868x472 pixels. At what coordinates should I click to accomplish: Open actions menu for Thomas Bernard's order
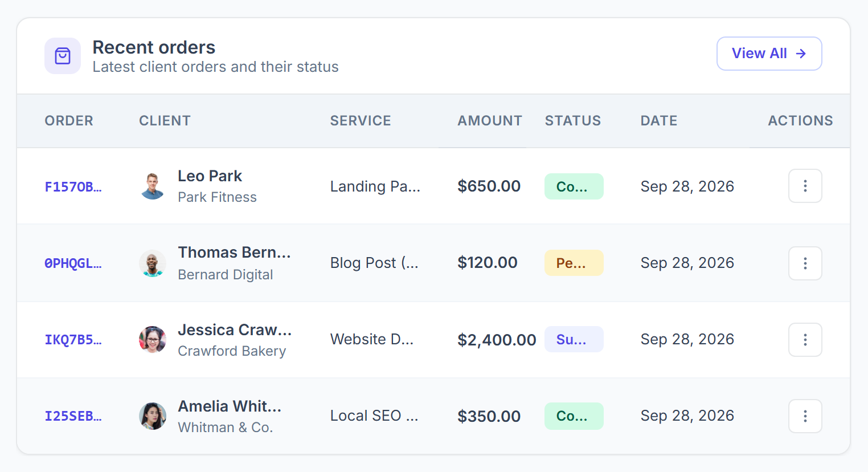tap(805, 263)
